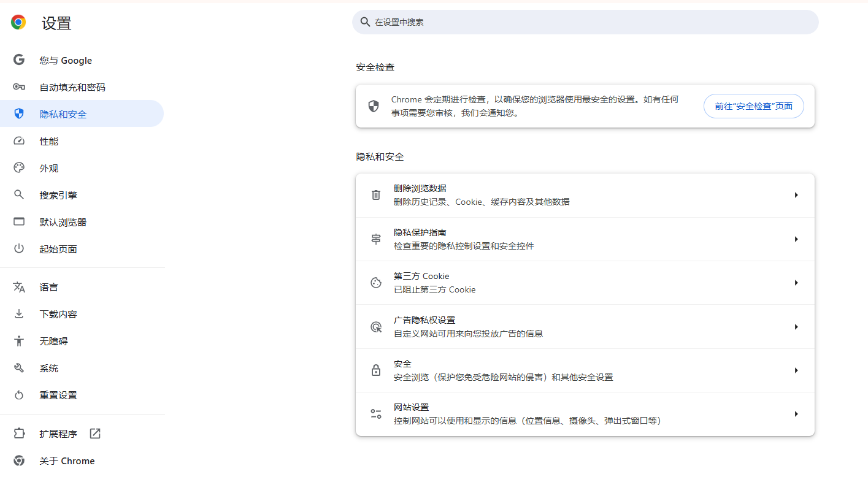Click 广告隐私权设置 row title
This screenshot has height=501, width=868.
424,320
